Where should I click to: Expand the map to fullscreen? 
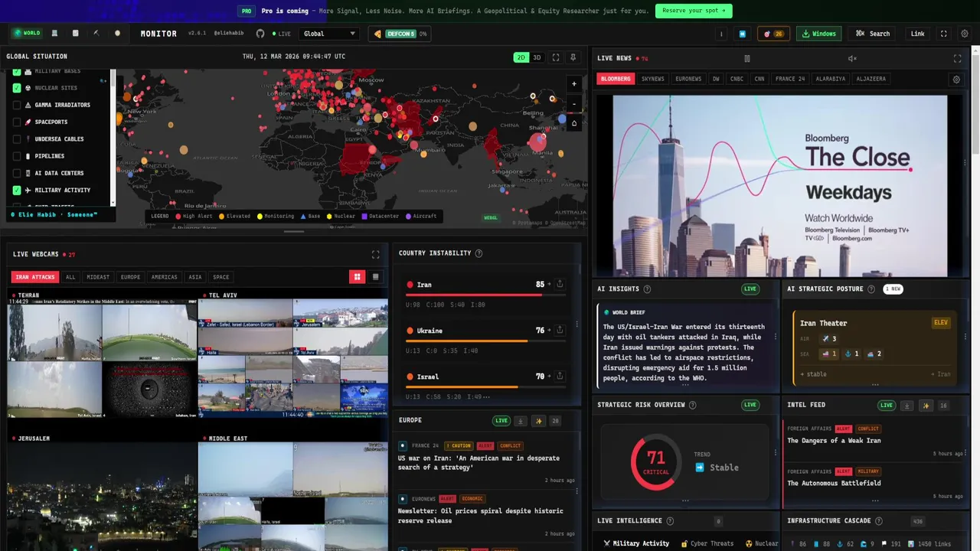point(556,57)
